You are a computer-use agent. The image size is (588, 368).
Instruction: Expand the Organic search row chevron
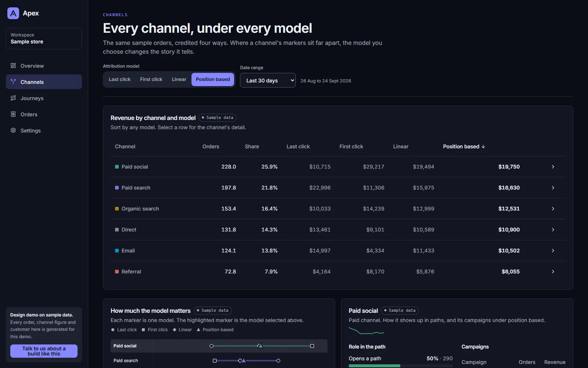[553, 209]
